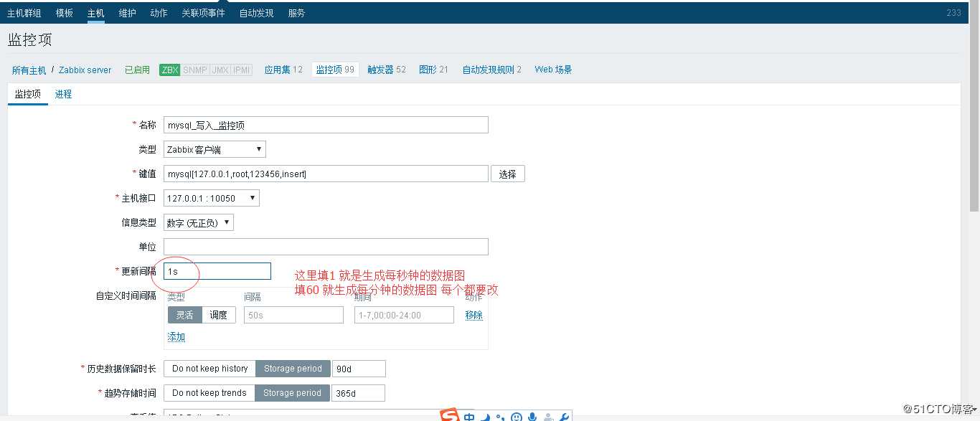Open the 维护 menu
The width and height of the screenshot is (980, 421).
click(127, 13)
